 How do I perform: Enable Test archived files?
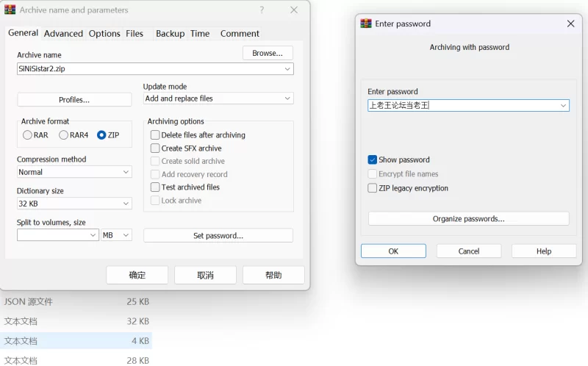tap(155, 187)
